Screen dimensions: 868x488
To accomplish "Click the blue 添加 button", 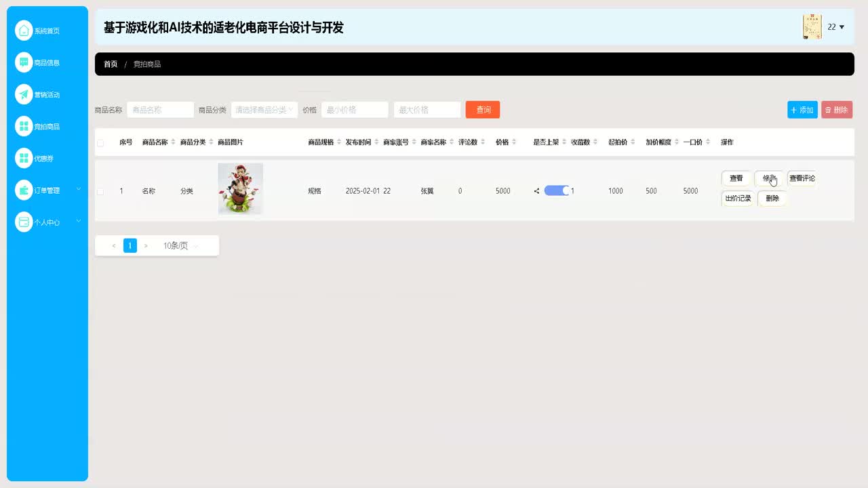I will pyautogui.click(x=802, y=110).
